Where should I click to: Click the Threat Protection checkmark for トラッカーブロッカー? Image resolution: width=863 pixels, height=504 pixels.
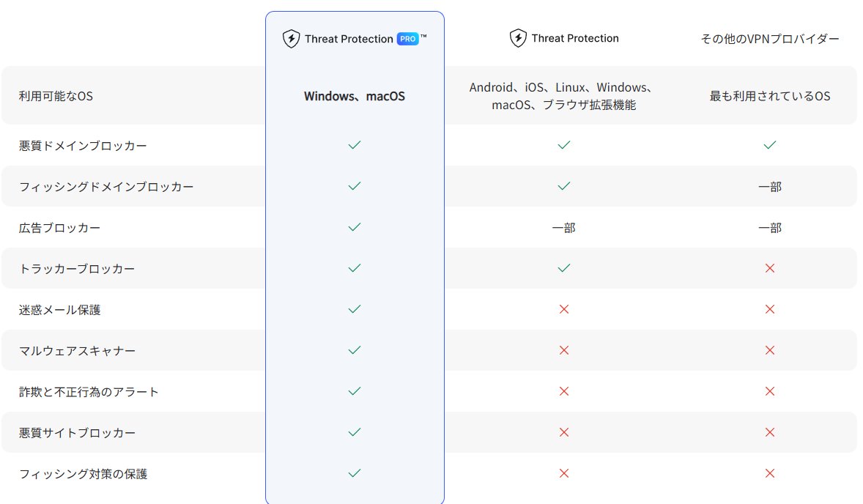coord(563,268)
